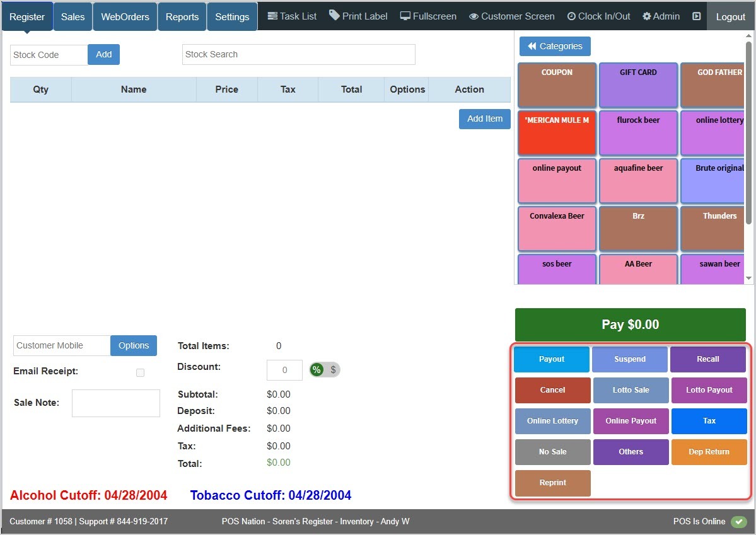Image resolution: width=756 pixels, height=535 pixels.
Task: Click inside the Stock Search field
Action: pyautogui.click(x=298, y=55)
